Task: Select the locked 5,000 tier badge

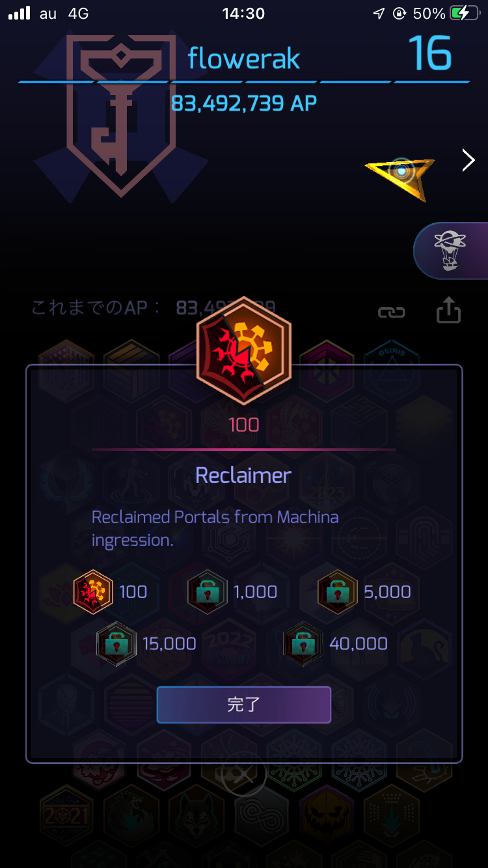Action: click(338, 592)
